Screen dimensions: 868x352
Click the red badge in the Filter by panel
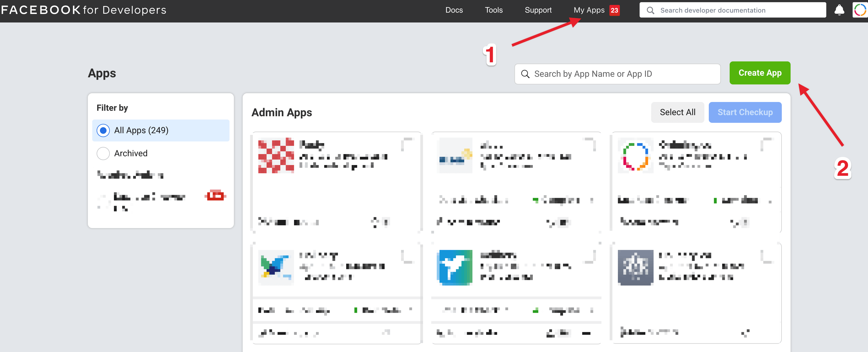click(x=215, y=195)
